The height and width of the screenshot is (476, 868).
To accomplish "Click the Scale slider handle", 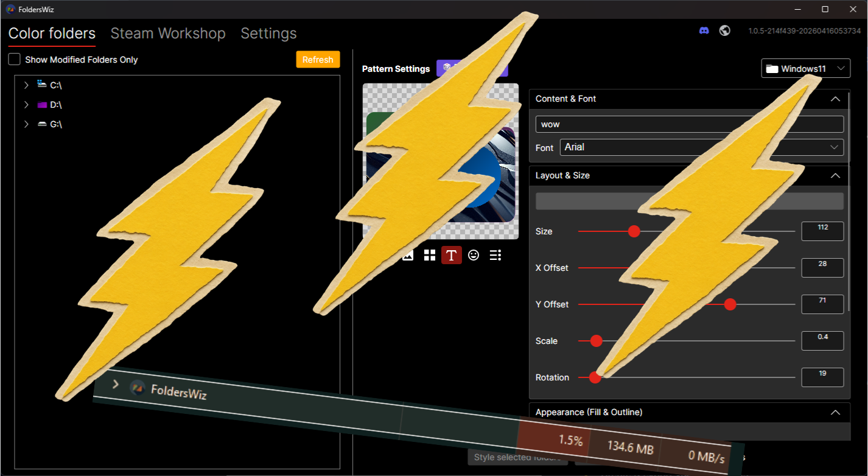I will point(597,341).
